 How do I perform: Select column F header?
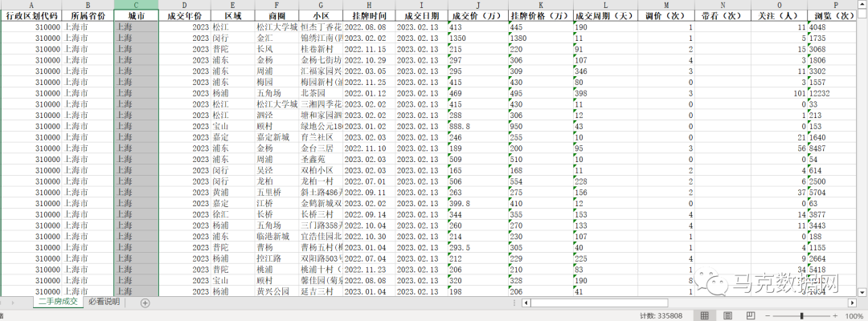pyautogui.click(x=276, y=5)
